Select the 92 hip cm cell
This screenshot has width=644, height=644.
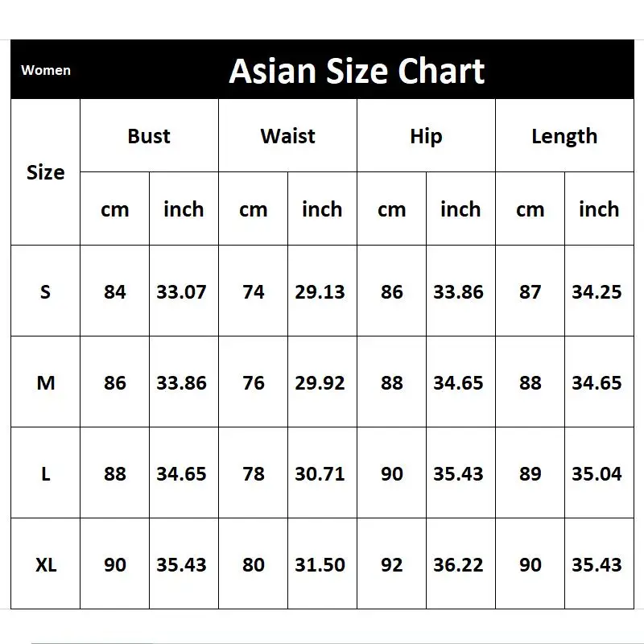click(392, 564)
